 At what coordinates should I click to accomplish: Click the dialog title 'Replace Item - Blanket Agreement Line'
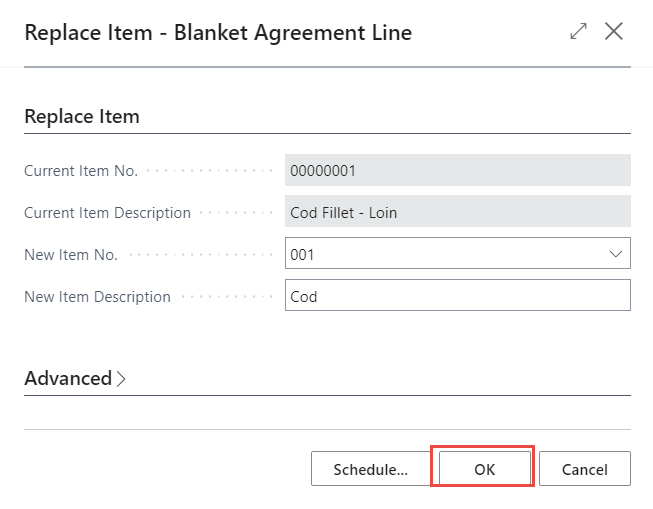tap(218, 32)
